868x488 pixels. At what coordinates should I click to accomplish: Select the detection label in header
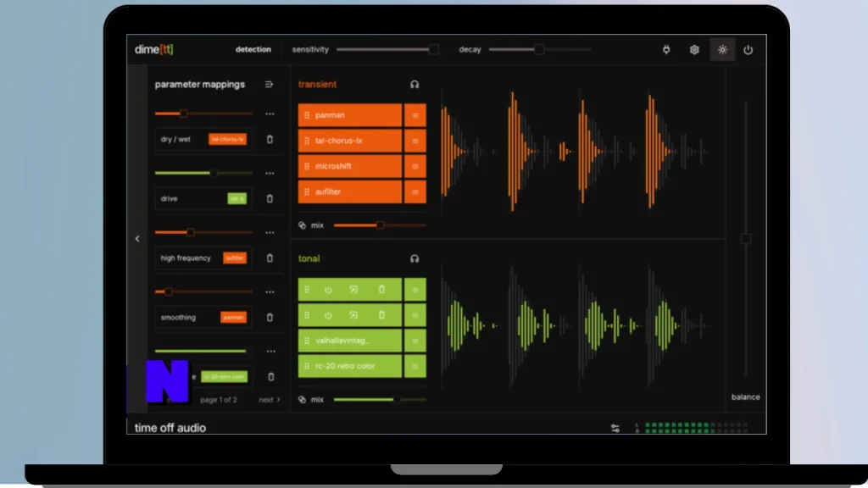(253, 49)
